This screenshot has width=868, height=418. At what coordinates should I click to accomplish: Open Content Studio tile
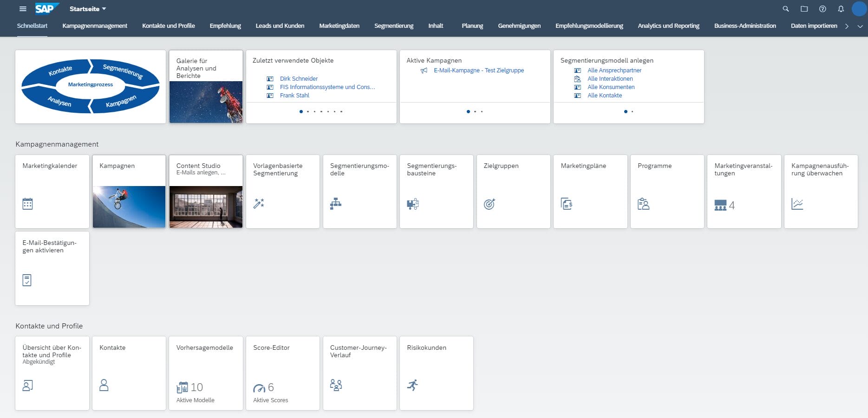click(206, 192)
